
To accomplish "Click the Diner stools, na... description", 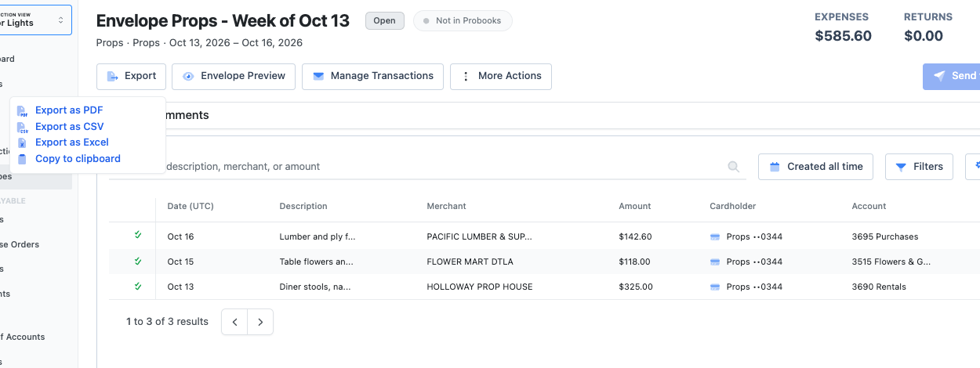I will (x=315, y=287).
